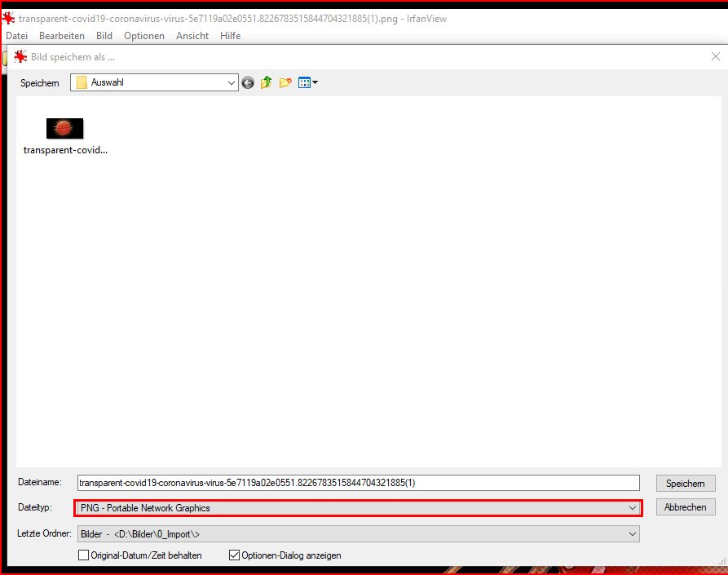Go up one folder level

[x=266, y=82]
